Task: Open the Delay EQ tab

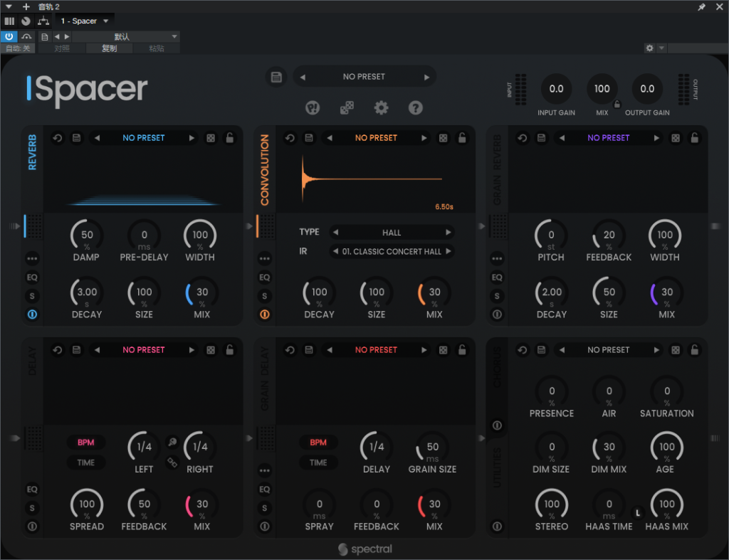Action: click(x=32, y=490)
